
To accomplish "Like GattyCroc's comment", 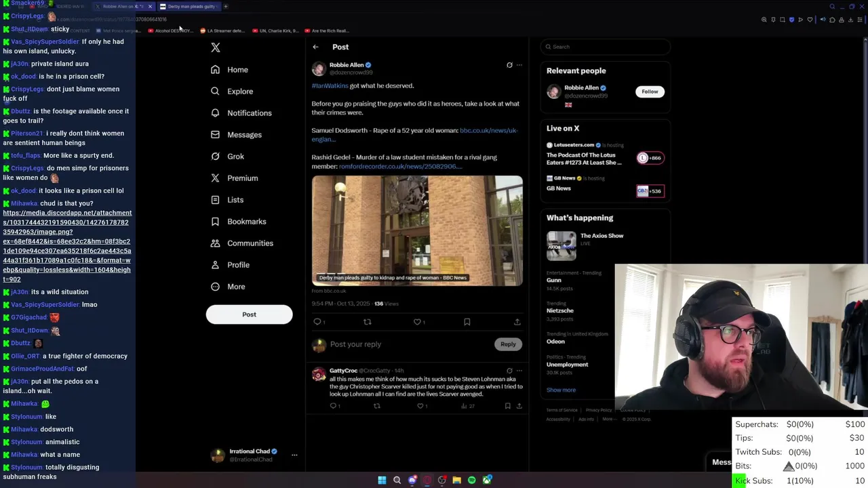I will pyautogui.click(x=420, y=406).
